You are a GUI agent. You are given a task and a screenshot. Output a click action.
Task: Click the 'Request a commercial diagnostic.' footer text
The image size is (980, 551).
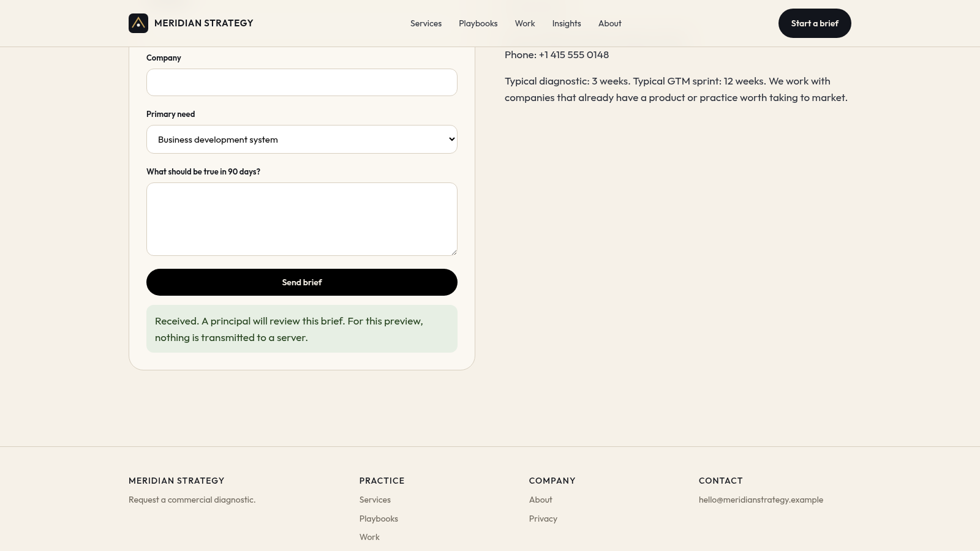192,500
